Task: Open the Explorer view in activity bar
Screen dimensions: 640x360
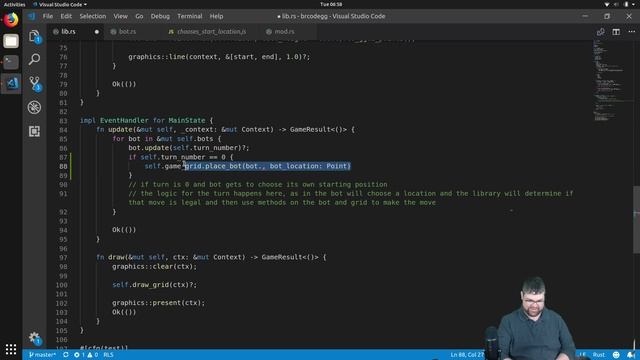Action: (x=34, y=36)
